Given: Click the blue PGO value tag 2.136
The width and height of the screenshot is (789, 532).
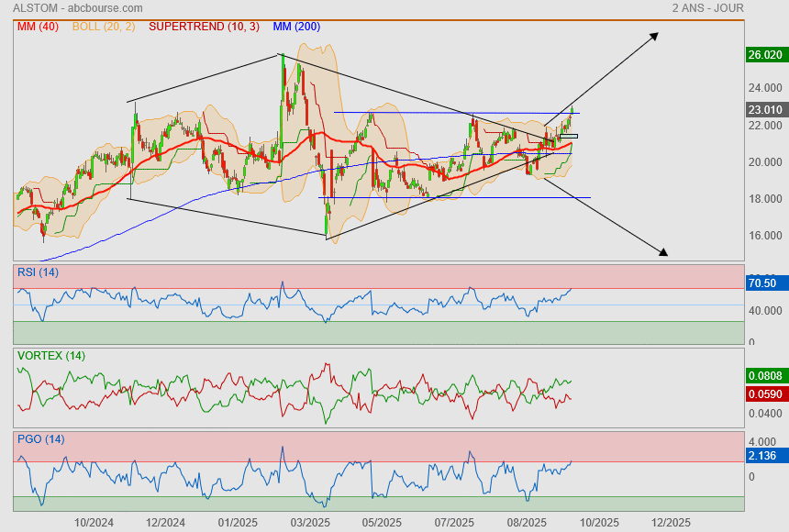Looking at the screenshot, I should 763,456.
